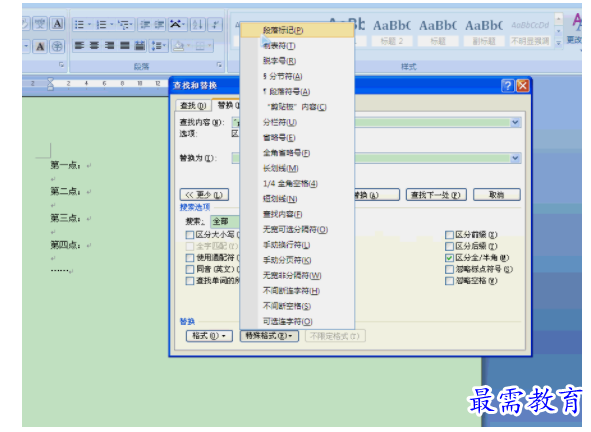Uncheck 区分全/半角 checkbox

pyautogui.click(x=449, y=258)
